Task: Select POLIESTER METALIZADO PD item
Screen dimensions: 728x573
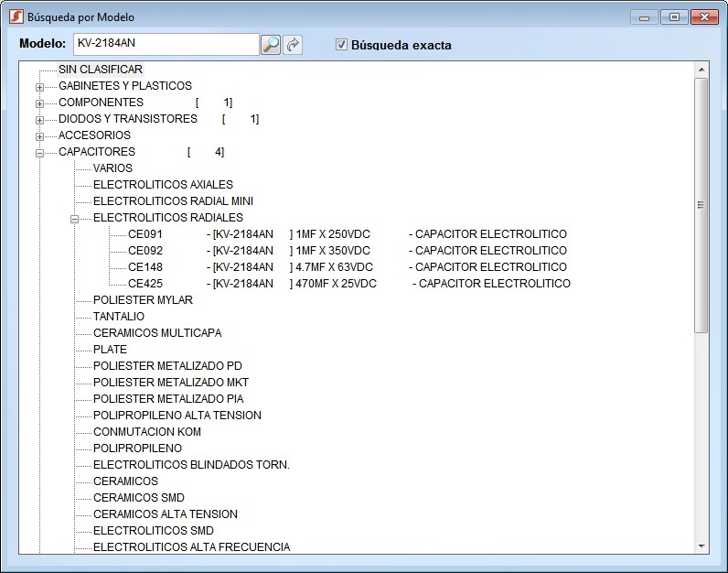Action: tap(167, 366)
